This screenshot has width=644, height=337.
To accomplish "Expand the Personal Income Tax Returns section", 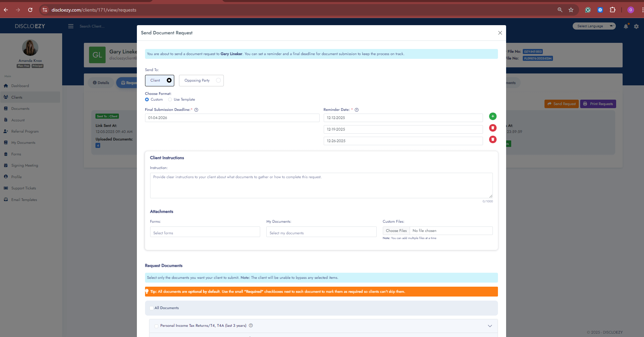I will point(490,326).
